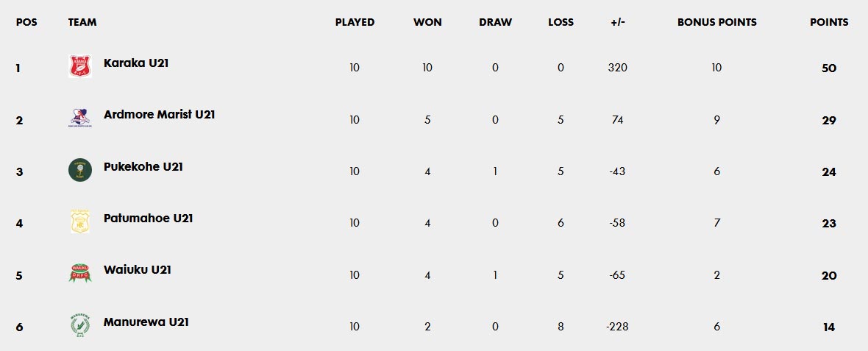Select the Patumahoe U21 team name

point(148,219)
